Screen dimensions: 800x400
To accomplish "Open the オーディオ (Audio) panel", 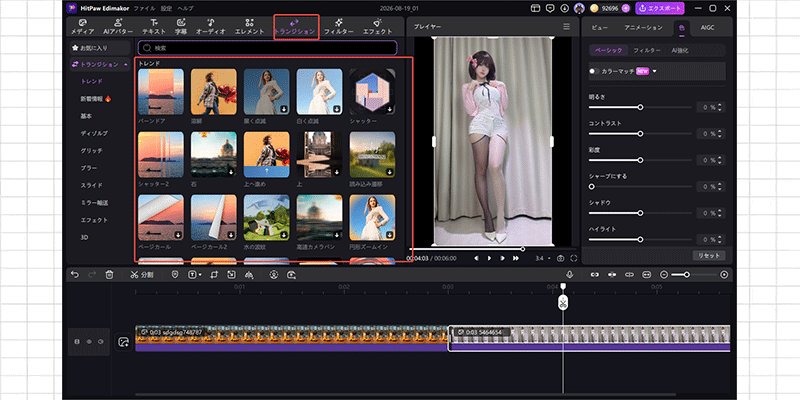I will click(211, 27).
